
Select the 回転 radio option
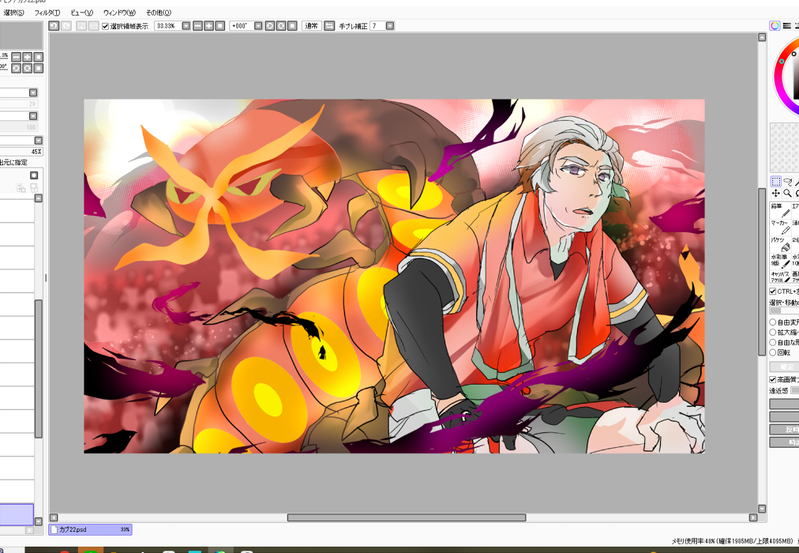click(773, 353)
